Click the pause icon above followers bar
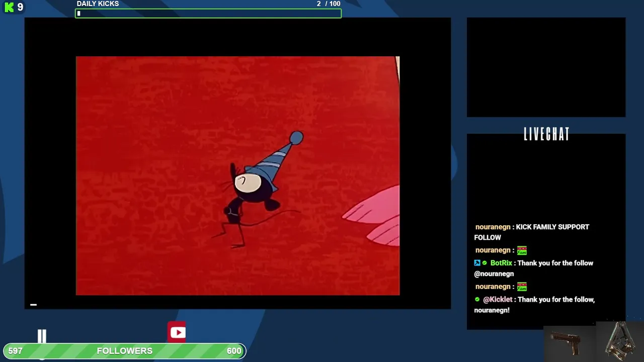This screenshot has width=644, height=362. (42, 336)
